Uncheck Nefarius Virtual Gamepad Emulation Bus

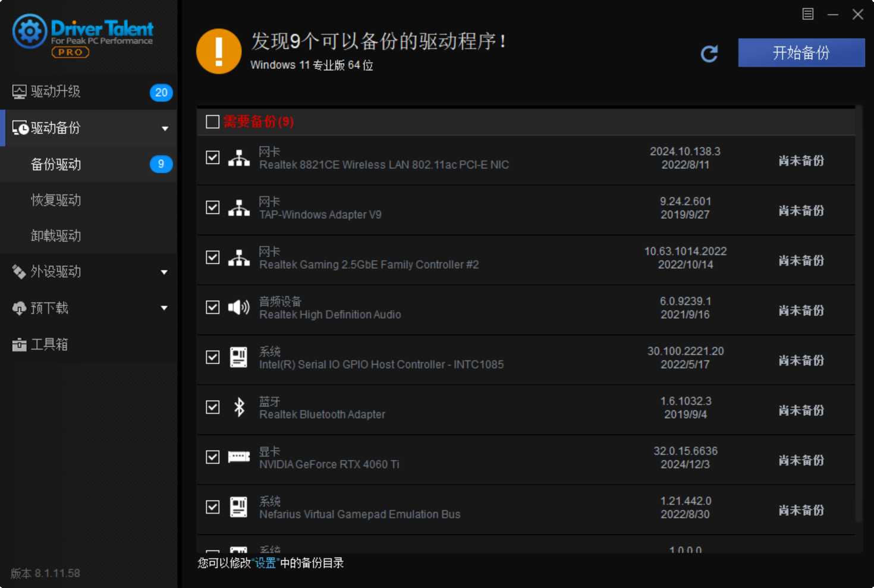click(212, 507)
